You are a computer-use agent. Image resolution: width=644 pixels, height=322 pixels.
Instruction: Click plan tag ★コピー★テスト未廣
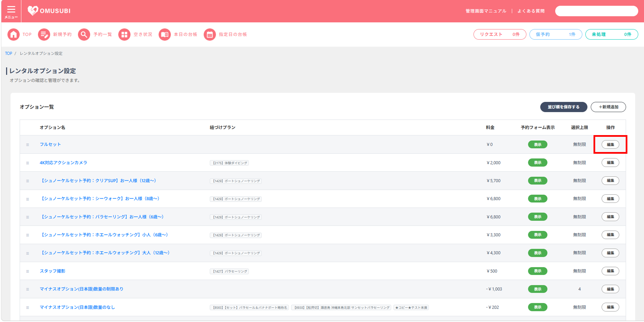coord(411,307)
